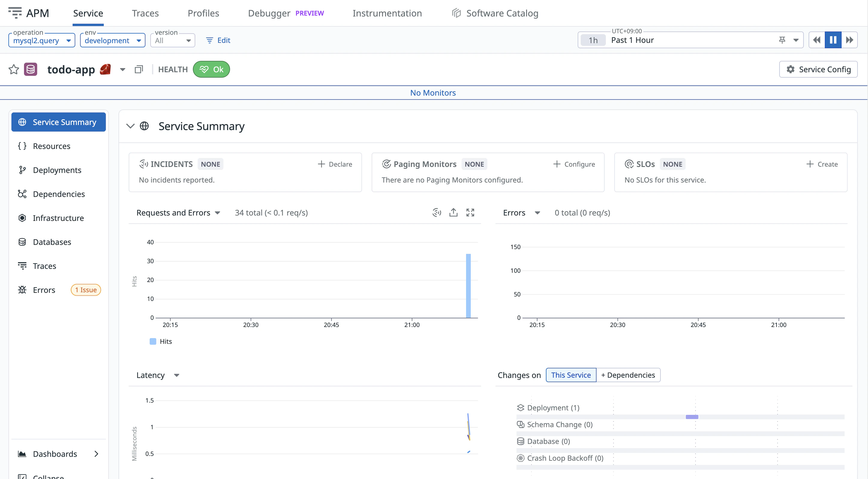
Task: Create a new SLO
Action: click(x=822, y=164)
